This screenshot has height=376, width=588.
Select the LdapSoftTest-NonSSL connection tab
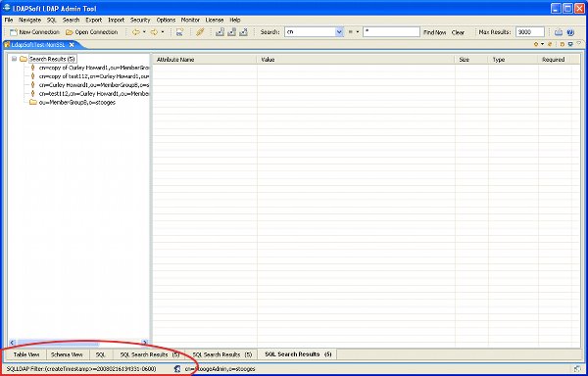coord(38,45)
